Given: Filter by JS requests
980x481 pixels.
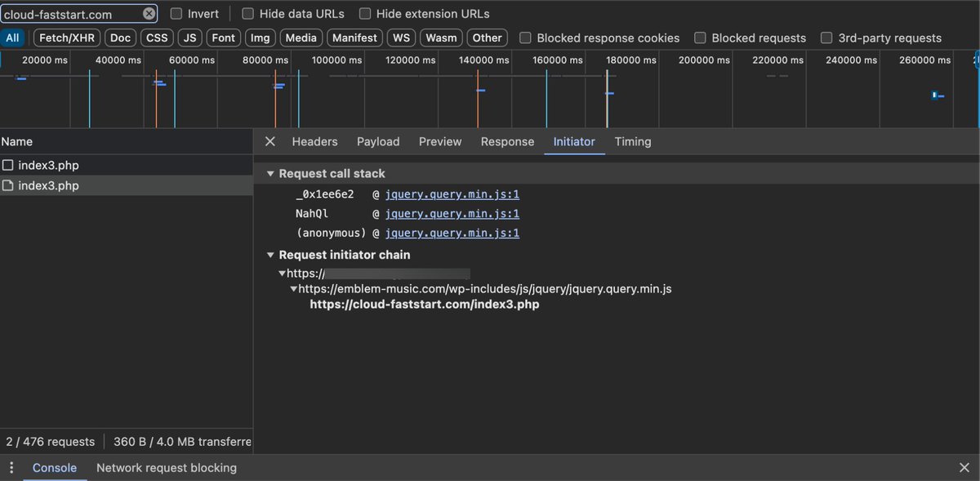Looking at the screenshot, I should pos(190,38).
